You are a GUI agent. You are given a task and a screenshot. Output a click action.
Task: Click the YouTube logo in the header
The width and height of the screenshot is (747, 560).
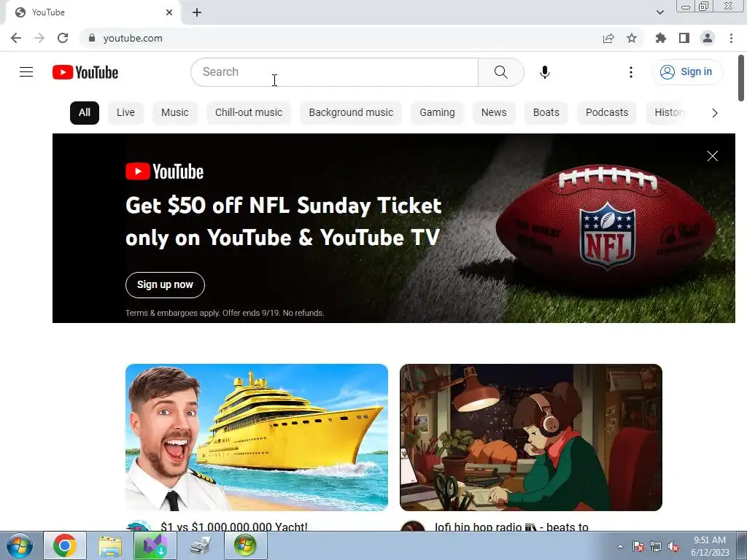(x=85, y=72)
